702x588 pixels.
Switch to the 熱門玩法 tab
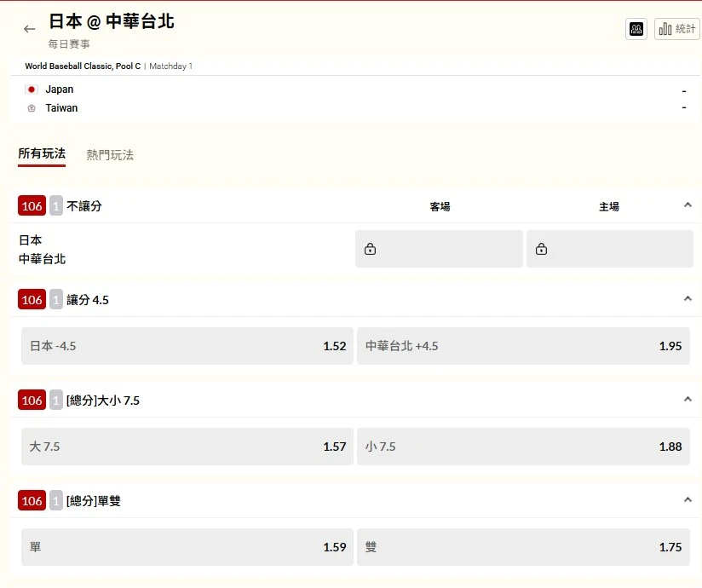110,155
